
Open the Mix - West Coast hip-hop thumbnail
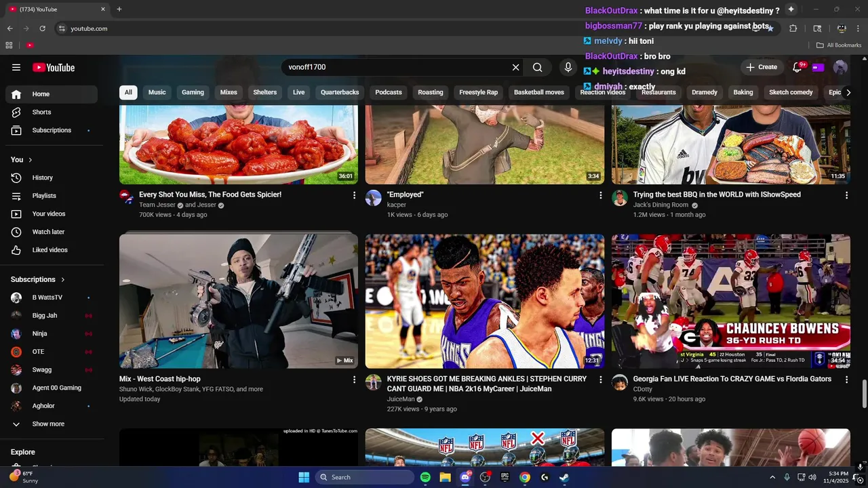pyautogui.click(x=239, y=301)
